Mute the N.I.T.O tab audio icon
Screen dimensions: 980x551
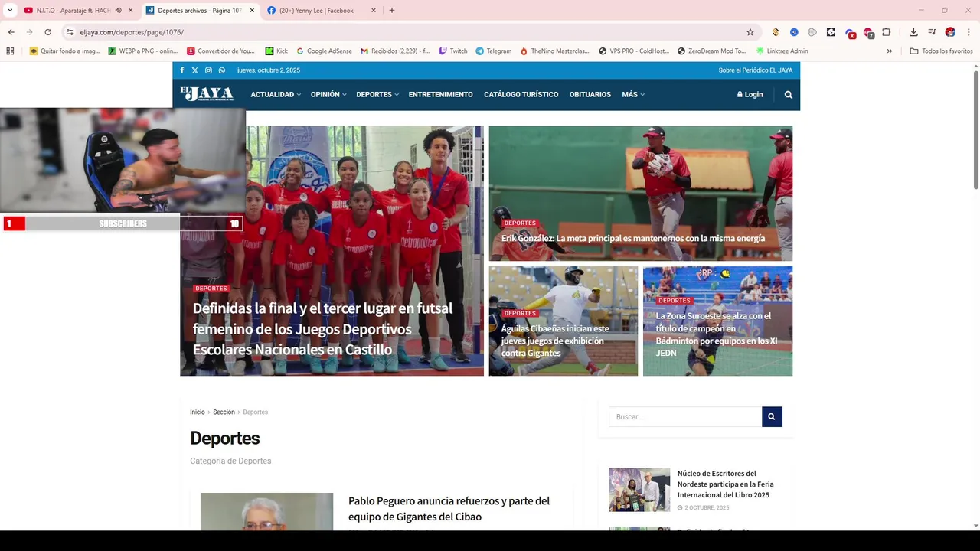pyautogui.click(x=119, y=11)
